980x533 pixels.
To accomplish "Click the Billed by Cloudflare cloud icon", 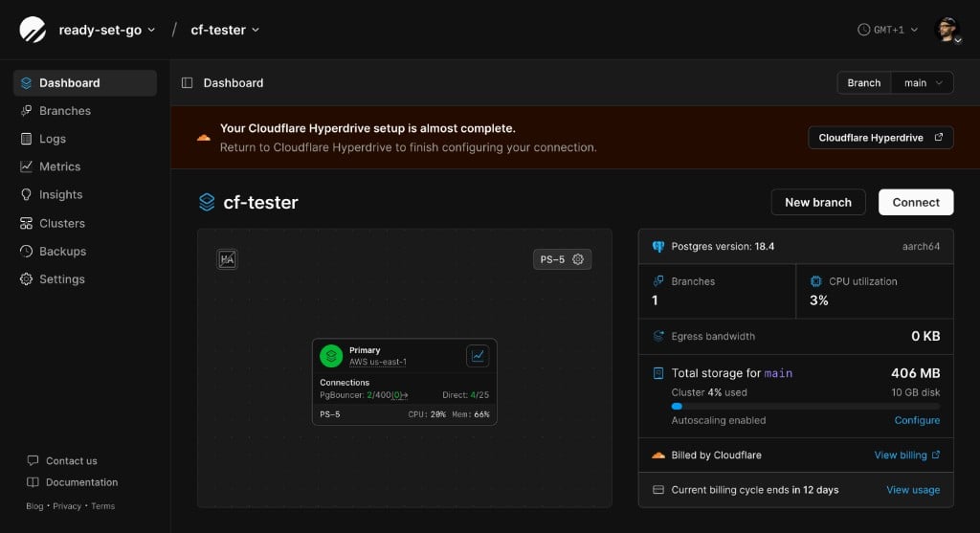I will pos(658,455).
